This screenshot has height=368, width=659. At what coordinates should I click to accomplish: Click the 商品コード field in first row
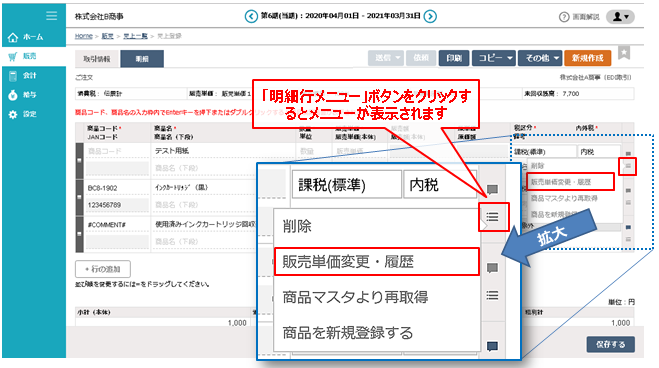pyautogui.click(x=117, y=151)
